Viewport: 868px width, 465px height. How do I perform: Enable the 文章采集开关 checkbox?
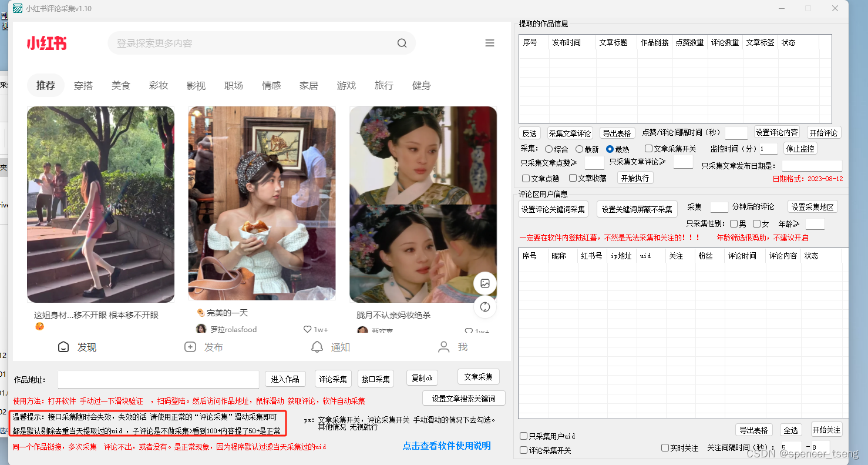(x=648, y=148)
